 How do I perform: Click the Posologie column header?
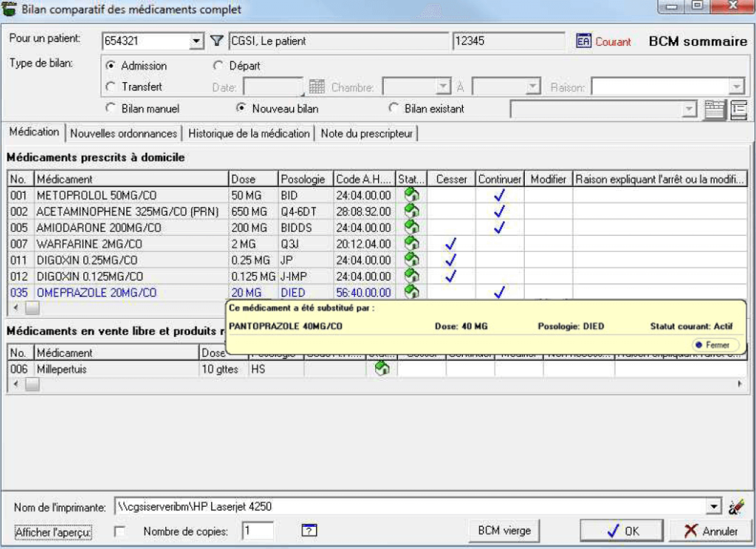[x=306, y=179]
